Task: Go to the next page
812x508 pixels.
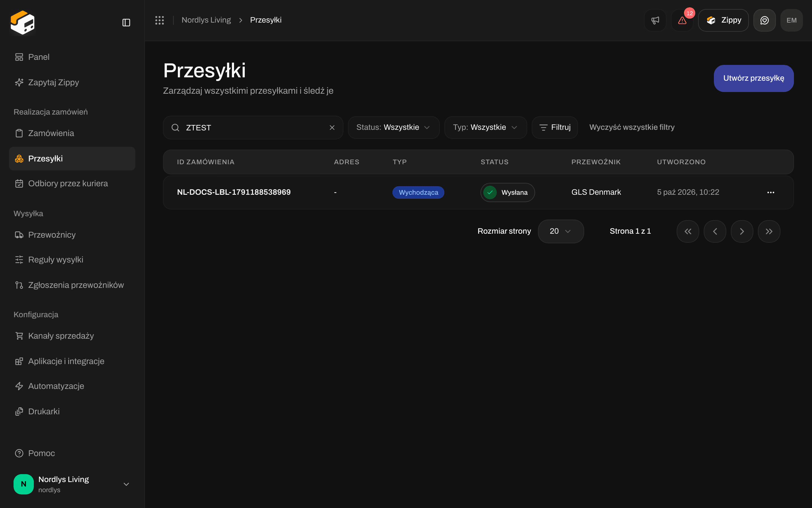Action: coord(742,231)
